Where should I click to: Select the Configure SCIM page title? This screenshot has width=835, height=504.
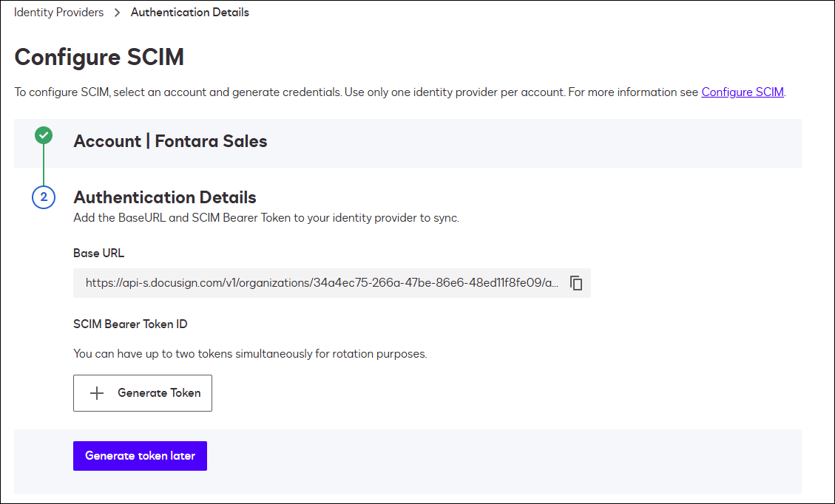click(99, 57)
